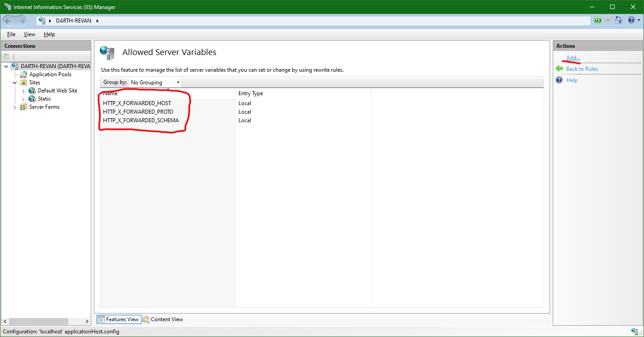
Task: Click Back to Rules in Actions pane
Action: pyautogui.click(x=582, y=69)
